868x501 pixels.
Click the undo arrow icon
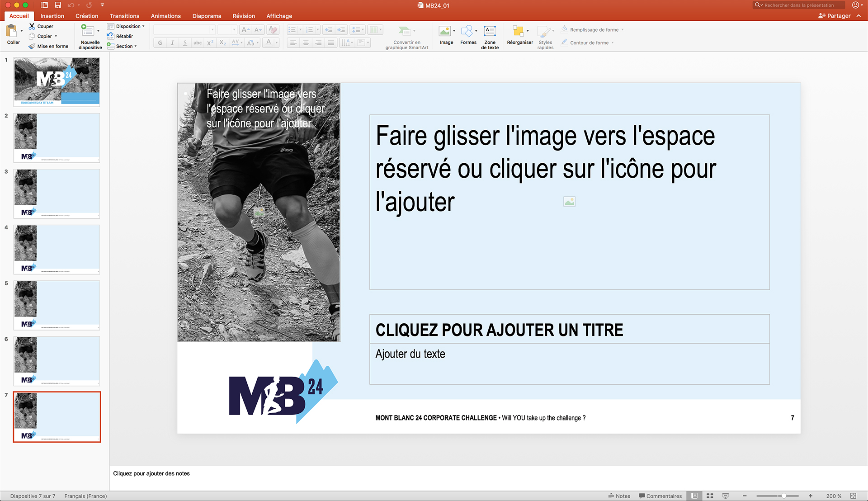[71, 5]
